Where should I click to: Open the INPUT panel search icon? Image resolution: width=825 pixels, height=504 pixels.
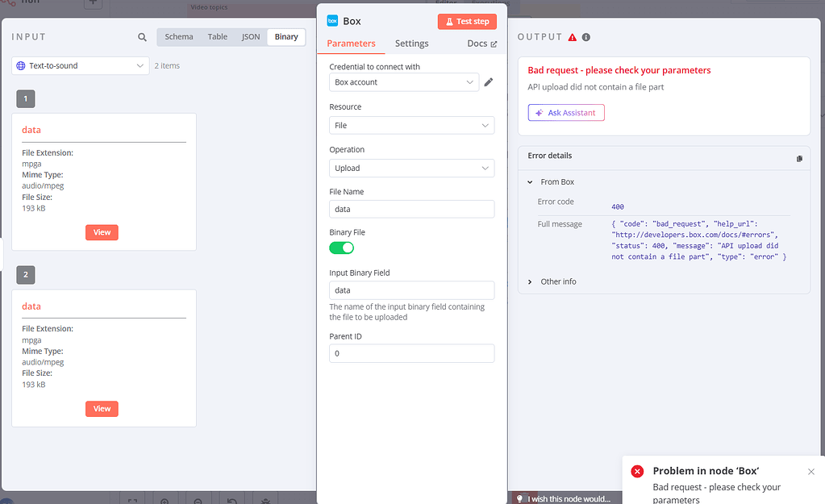pos(142,36)
